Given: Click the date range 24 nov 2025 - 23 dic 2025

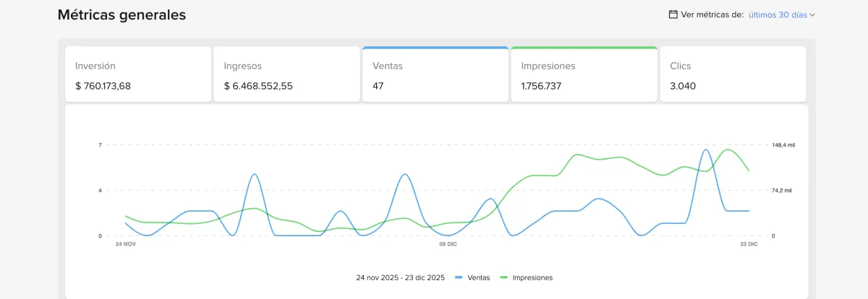Looking at the screenshot, I should coord(401,277).
